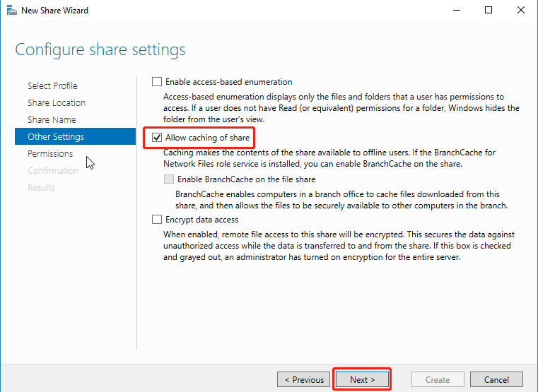Click the access-based enumeration description paragraph
This screenshot has width=538, height=392.
tap(341, 108)
